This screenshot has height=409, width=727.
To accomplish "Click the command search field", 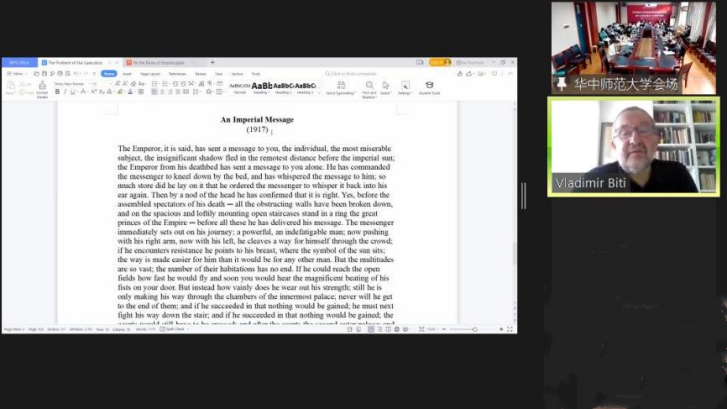I will (351, 74).
